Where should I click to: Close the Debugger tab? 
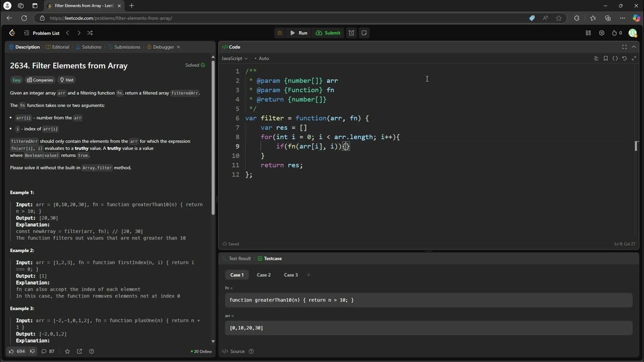pos(178,47)
